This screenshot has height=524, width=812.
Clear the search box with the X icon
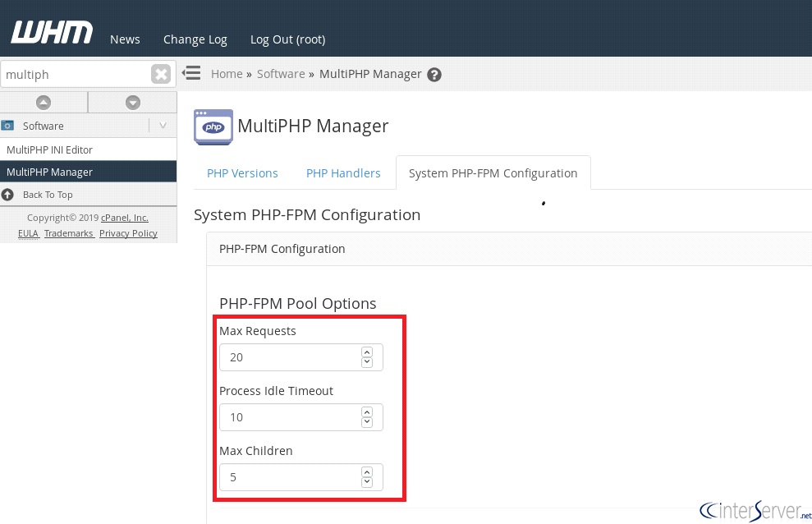click(161, 74)
